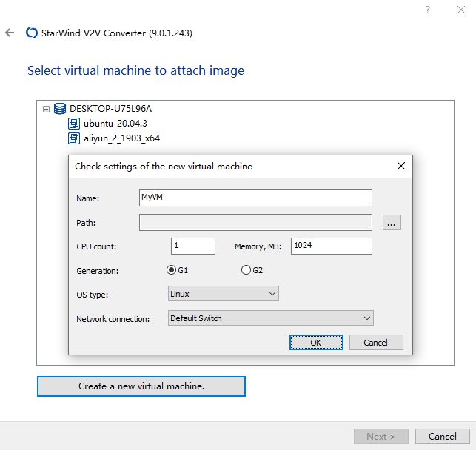Image resolution: width=476 pixels, height=450 pixels.
Task: Click the StarWind V2V Converter logo
Action: [x=32, y=33]
